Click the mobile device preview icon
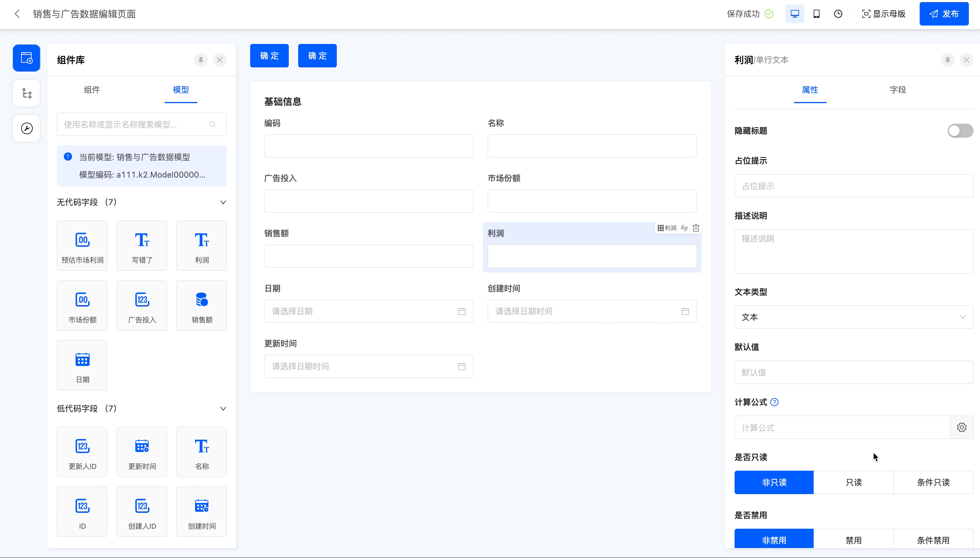Screen dimensions: 980x558 point(816,14)
